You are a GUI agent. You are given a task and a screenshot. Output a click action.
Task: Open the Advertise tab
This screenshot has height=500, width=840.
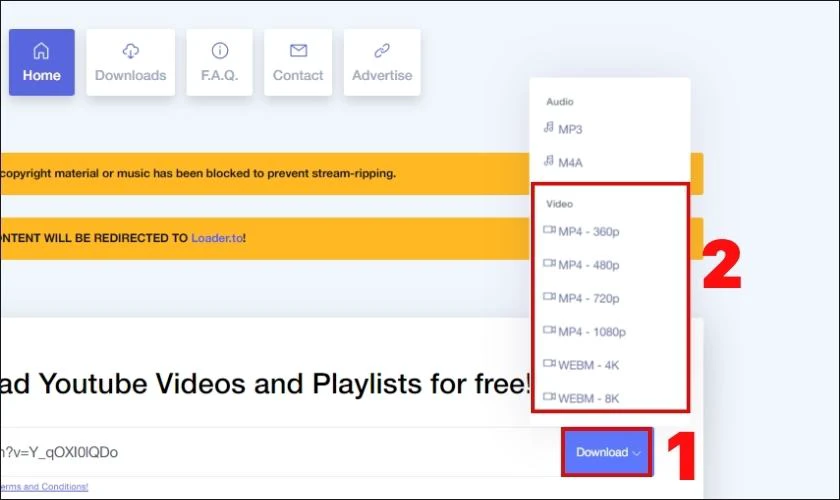pyautogui.click(x=382, y=62)
